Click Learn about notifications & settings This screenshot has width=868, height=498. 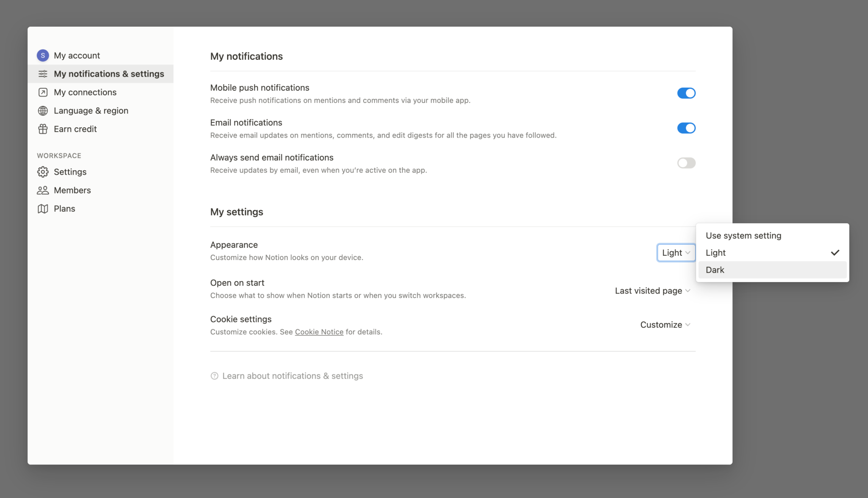click(x=292, y=376)
